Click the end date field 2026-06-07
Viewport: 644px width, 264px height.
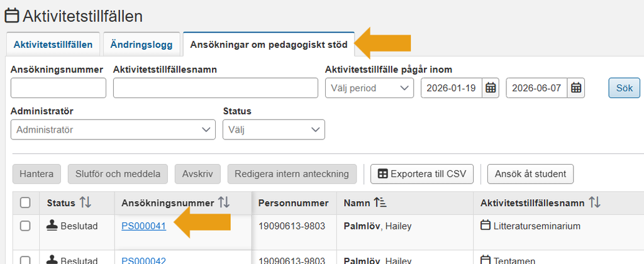point(537,88)
